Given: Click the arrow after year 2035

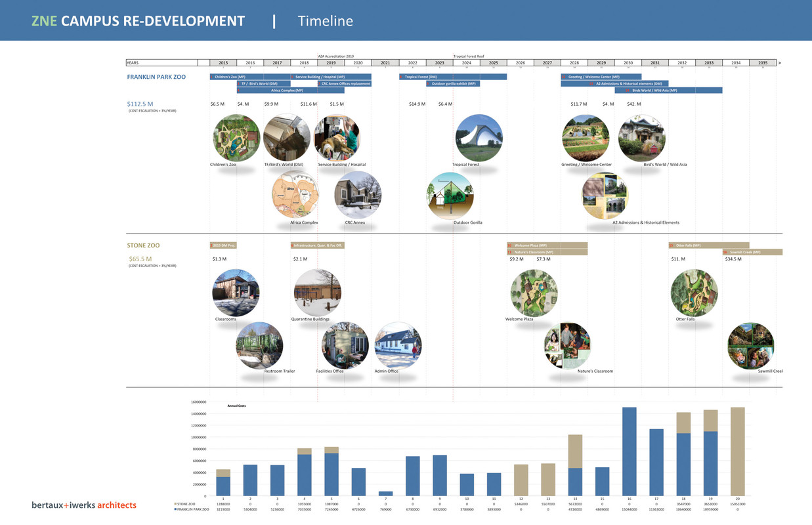Looking at the screenshot, I should 779,63.
